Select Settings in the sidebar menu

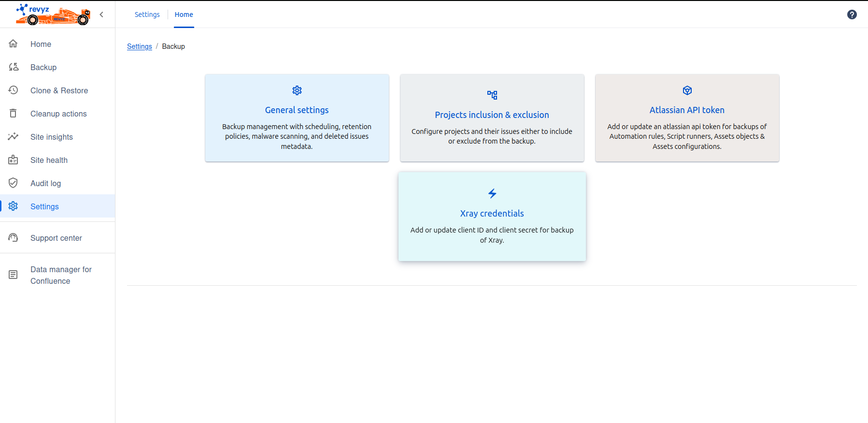coord(44,206)
